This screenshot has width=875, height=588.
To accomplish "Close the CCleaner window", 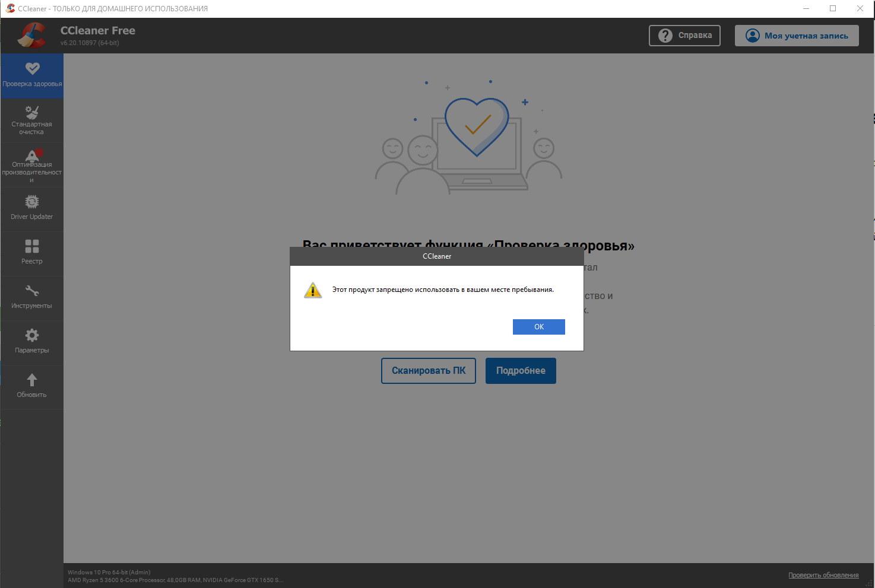I will pos(860,8).
